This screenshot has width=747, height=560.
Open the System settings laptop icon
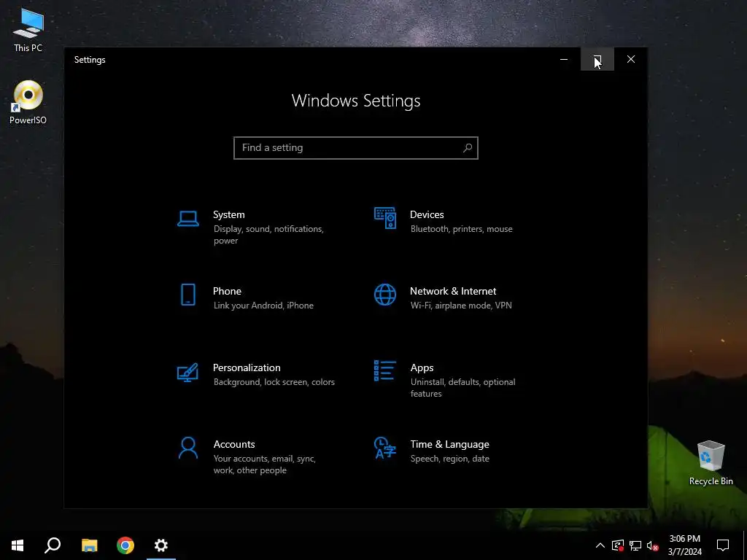pyautogui.click(x=187, y=219)
